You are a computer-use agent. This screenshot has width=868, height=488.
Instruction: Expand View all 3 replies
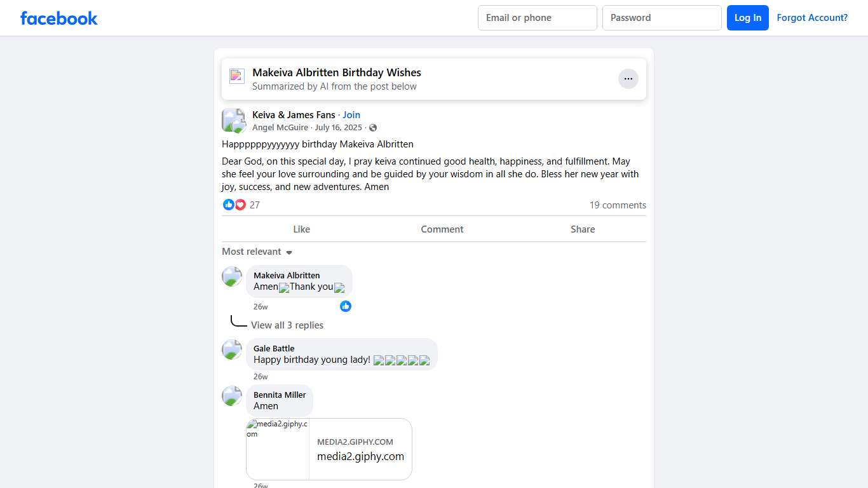coord(287,325)
